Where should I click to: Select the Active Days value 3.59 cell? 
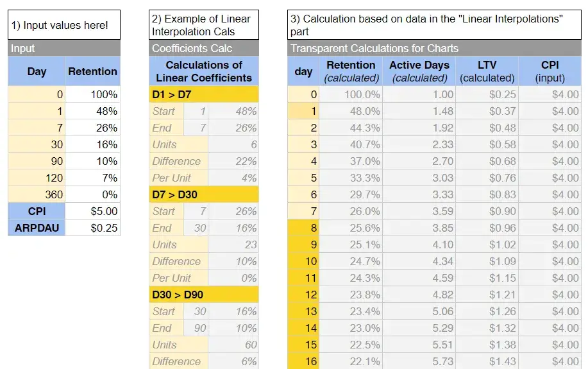[419, 211]
